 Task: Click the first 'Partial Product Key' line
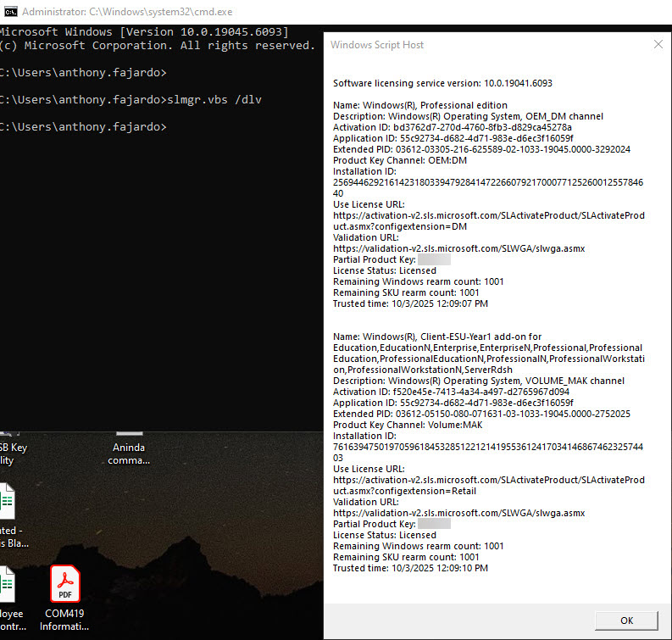(x=392, y=259)
